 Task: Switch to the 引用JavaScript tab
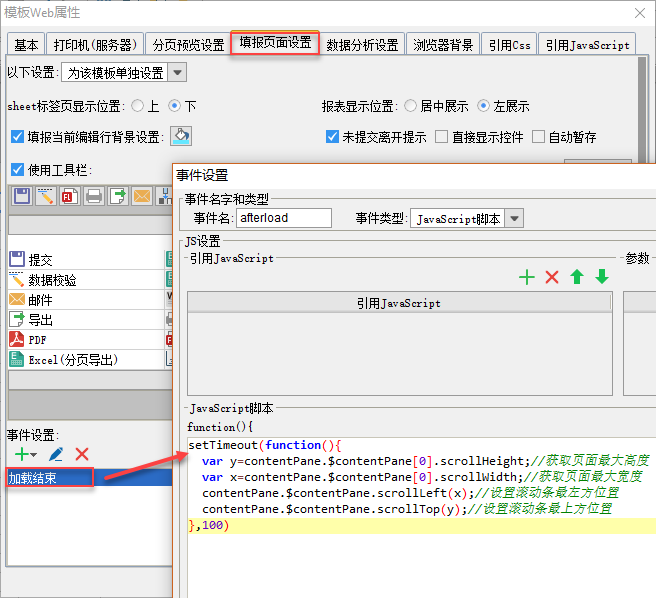click(587, 44)
